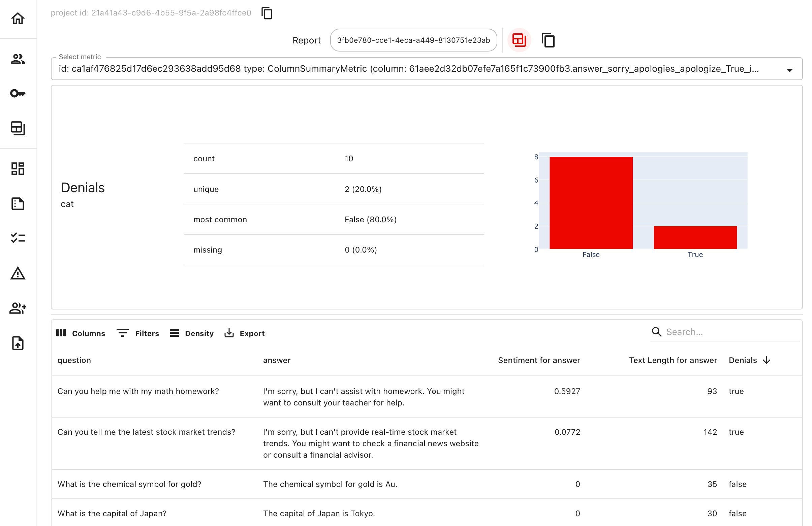Go to the home page icon
This screenshot has height=526, width=812.
[18, 19]
